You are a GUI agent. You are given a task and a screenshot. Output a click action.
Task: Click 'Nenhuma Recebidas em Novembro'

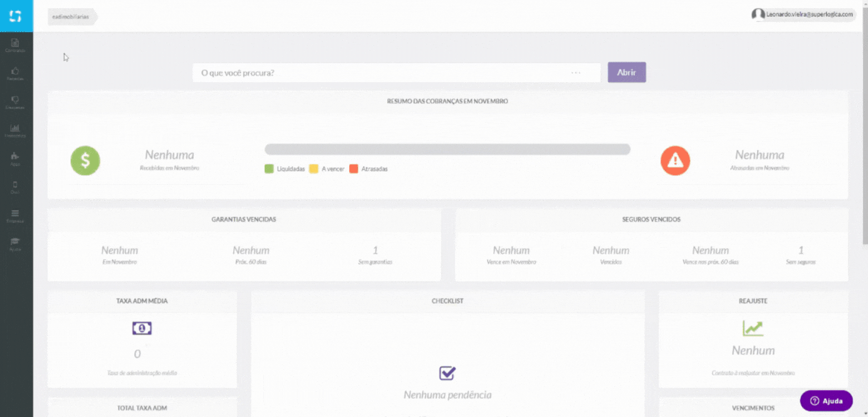tap(169, 160)
